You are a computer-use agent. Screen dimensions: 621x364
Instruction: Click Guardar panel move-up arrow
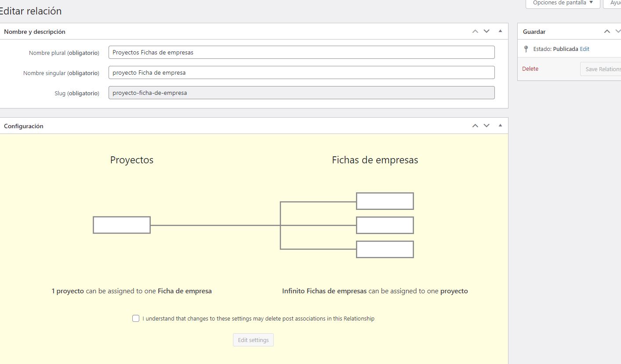pos(607,31)
